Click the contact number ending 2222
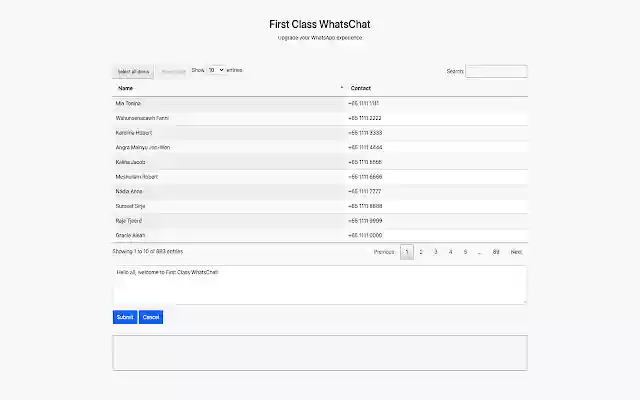This screenshot has width=640, height=400. [x=365, y=118]
